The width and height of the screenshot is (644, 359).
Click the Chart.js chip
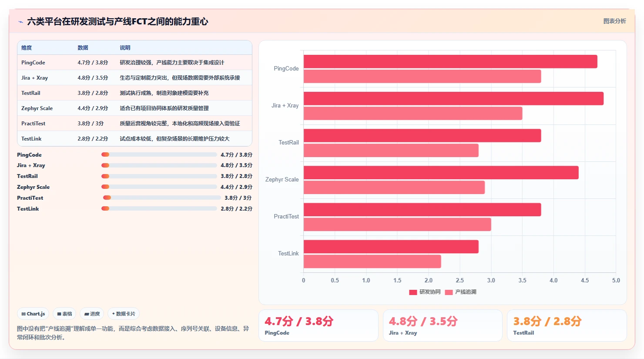click(x=34, y=314)
